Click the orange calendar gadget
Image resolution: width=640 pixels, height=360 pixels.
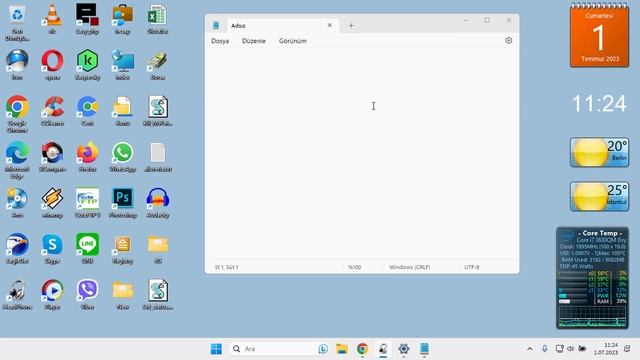pos(599,36)
